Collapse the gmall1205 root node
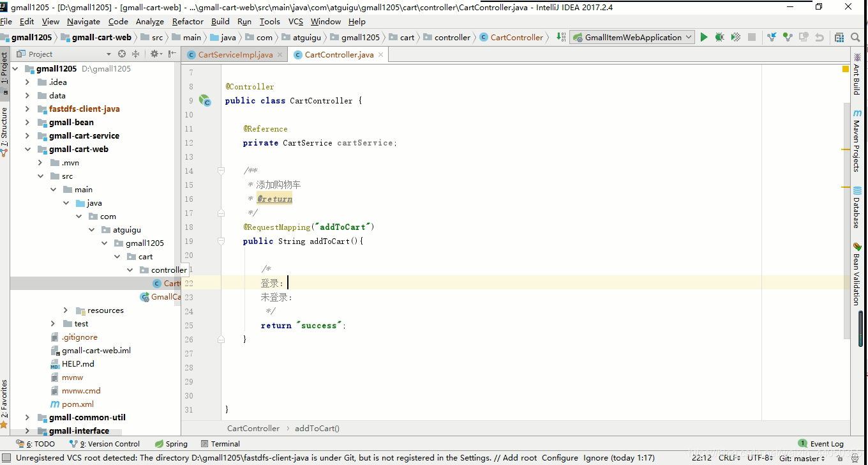Viewport: 868px width, 465px height. click(x=15, y=68)
